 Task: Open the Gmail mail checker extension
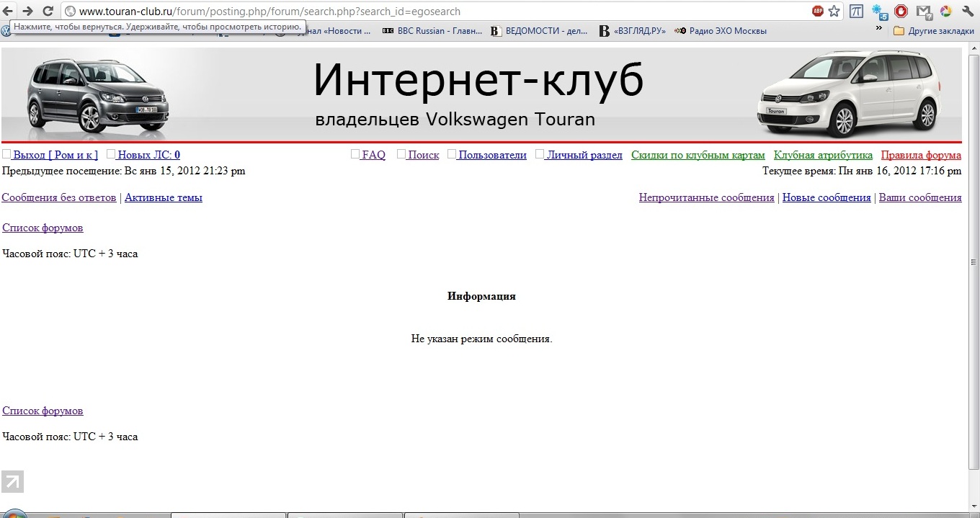click(923, 11)
